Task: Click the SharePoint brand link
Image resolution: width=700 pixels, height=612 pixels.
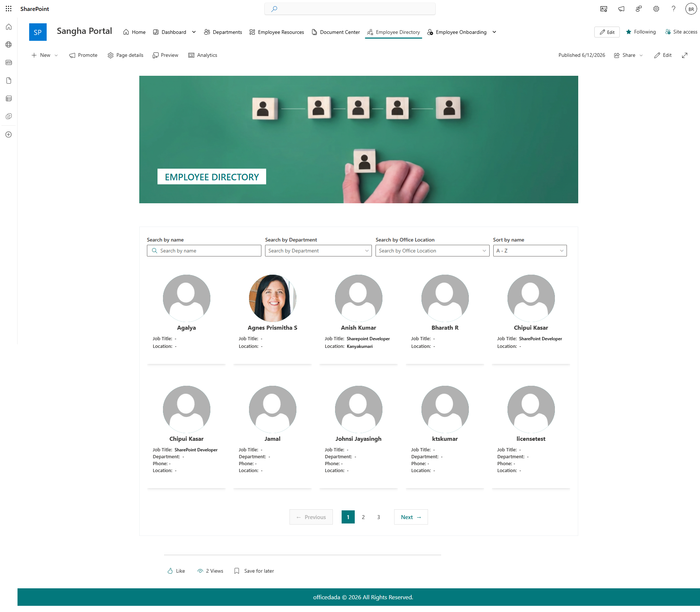Action: [x=35, y=9]
